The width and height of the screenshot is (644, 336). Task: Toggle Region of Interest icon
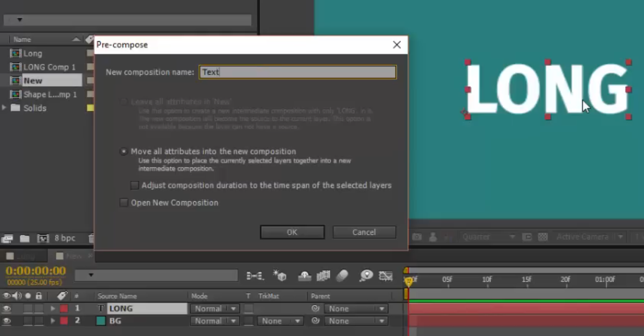pos(527,237)
